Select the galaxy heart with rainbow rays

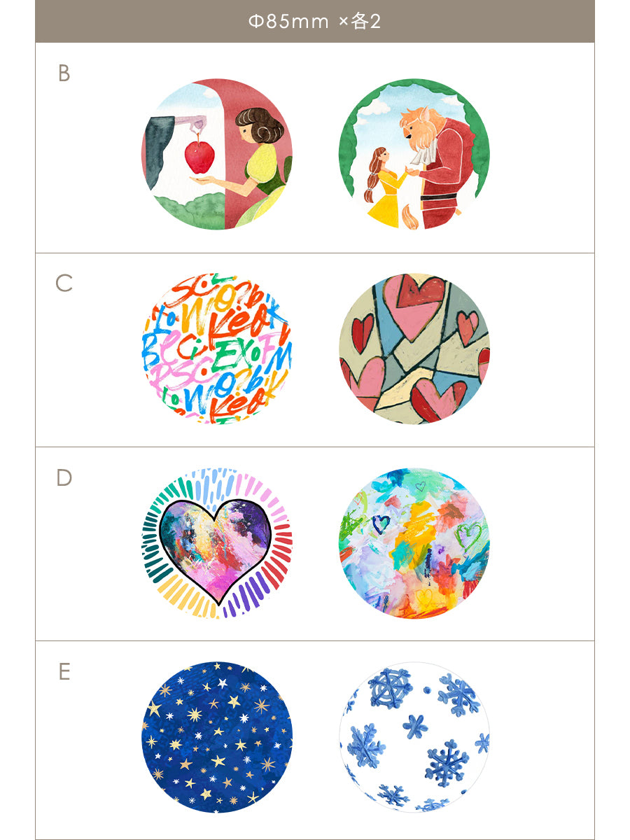point(217,543)
